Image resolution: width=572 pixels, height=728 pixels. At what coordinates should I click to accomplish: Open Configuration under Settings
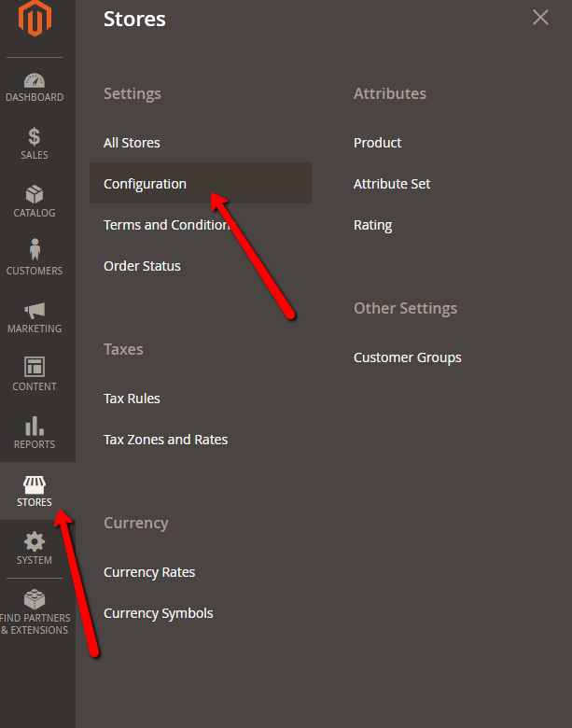tap(145, 184)
